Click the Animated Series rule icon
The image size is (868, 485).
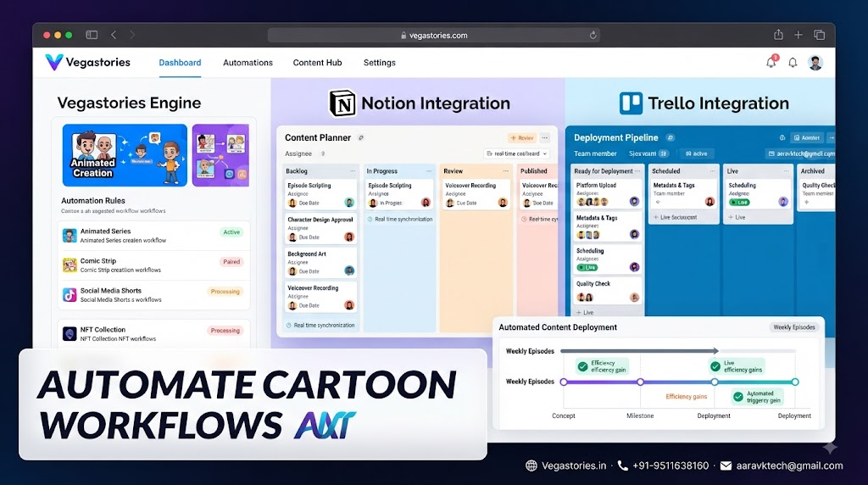70,236
